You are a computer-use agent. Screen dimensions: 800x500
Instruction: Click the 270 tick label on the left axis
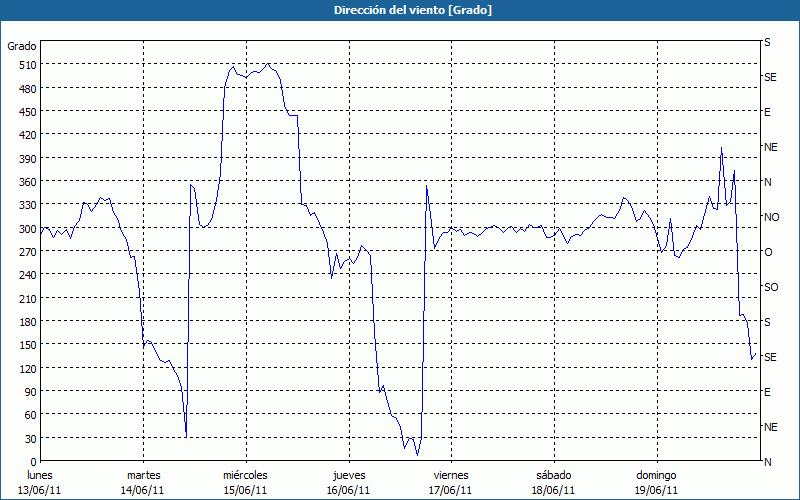[27, 251]
